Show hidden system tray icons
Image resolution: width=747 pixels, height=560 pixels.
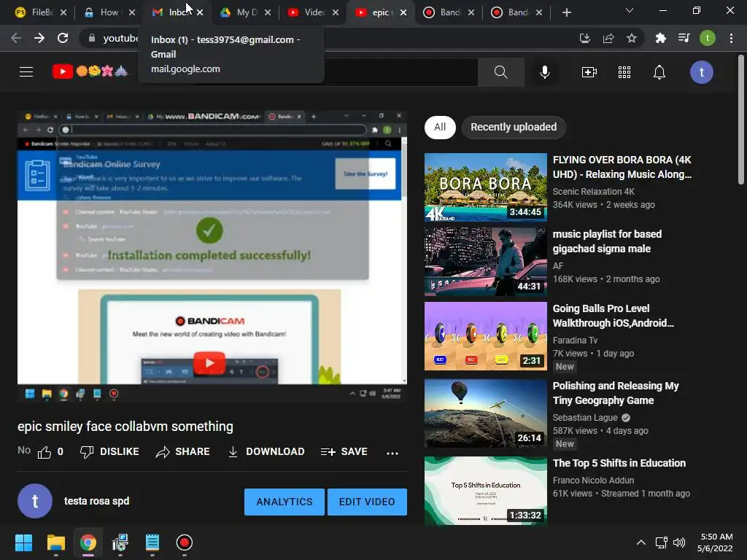641,542
